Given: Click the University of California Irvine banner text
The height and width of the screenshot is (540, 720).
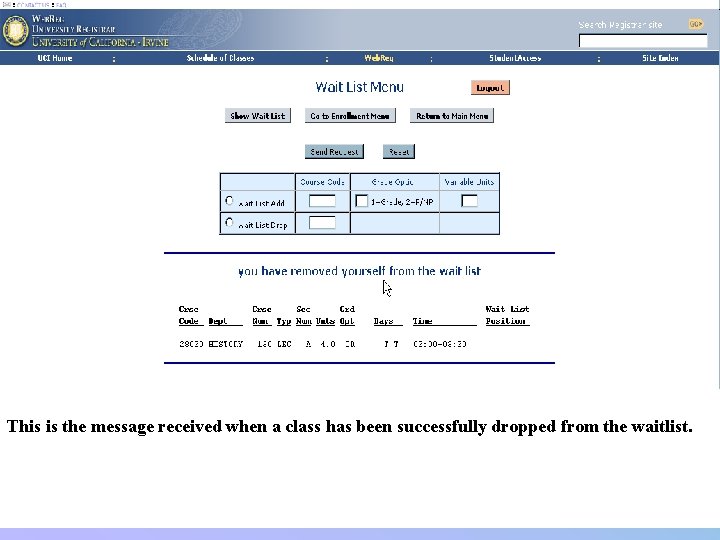Looking at the screenshot, I should [x=100, y=42].
